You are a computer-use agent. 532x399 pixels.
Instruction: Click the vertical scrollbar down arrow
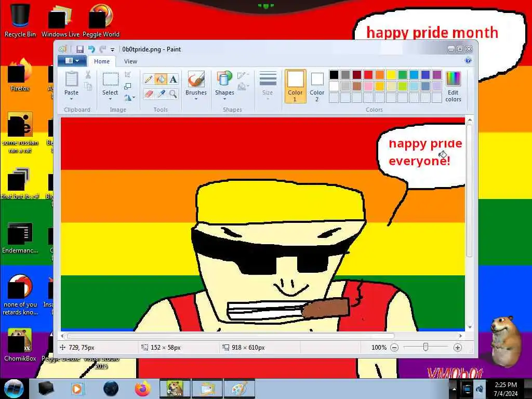tap(470, 327)
